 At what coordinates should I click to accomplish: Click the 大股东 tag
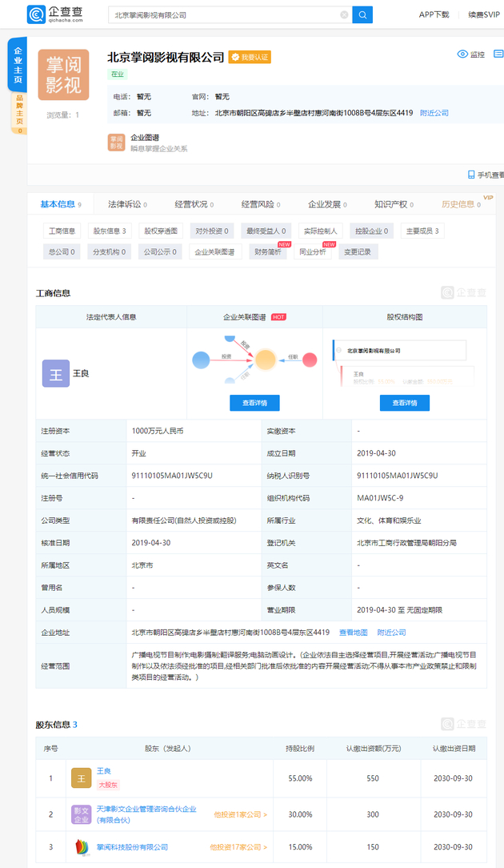(108, 785)
